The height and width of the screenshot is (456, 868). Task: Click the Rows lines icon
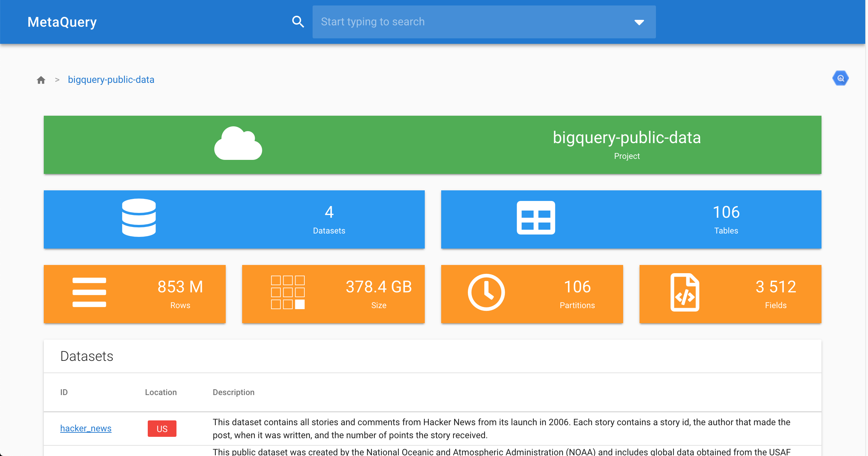(89, 293)
